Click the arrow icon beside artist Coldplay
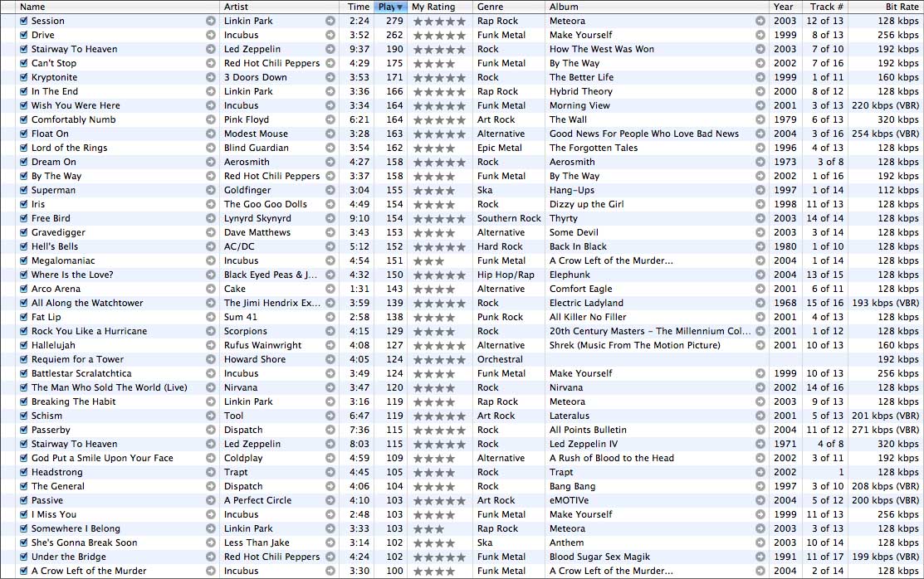924x579 pixels. (x=330, y=458)
